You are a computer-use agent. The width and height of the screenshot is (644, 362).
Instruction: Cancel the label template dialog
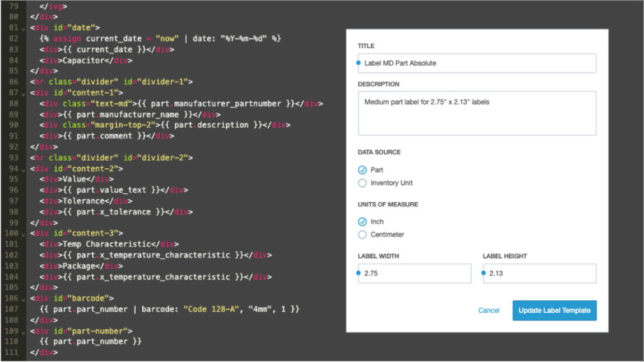coord(488,310)
